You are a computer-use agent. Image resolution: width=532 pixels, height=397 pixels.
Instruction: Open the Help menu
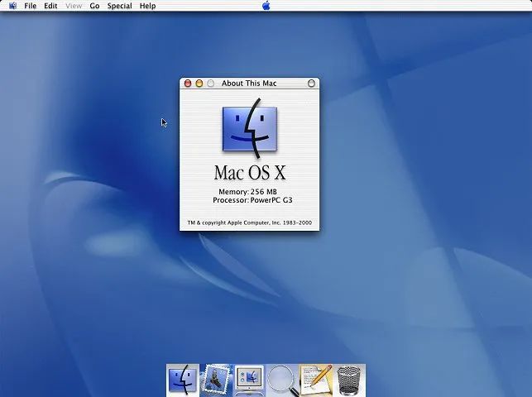point(147,6)
